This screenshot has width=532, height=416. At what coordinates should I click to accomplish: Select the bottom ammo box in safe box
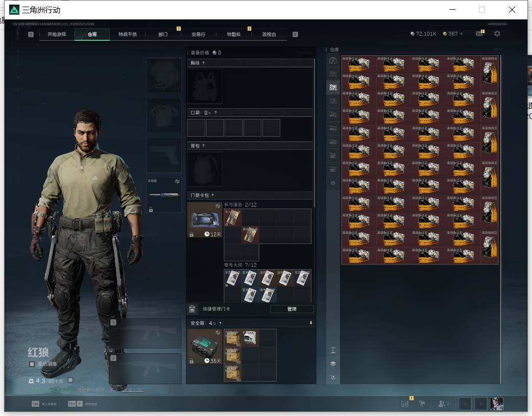point(233,373)
